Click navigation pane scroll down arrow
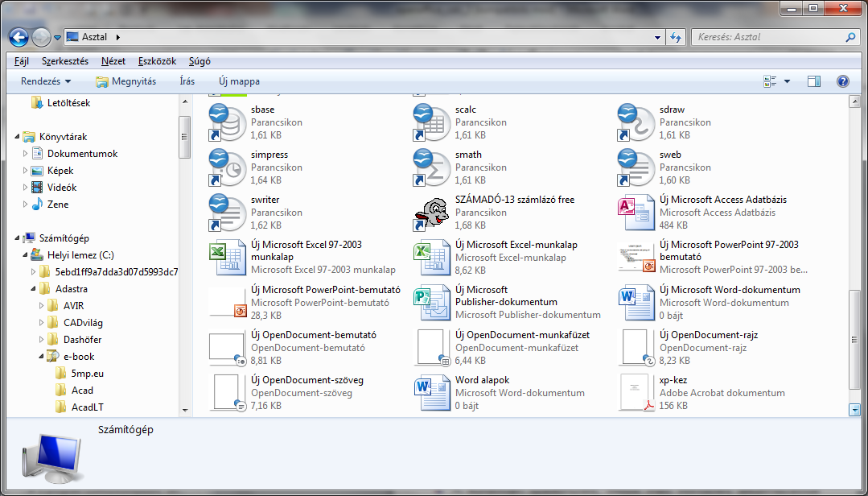 point(185,411)
